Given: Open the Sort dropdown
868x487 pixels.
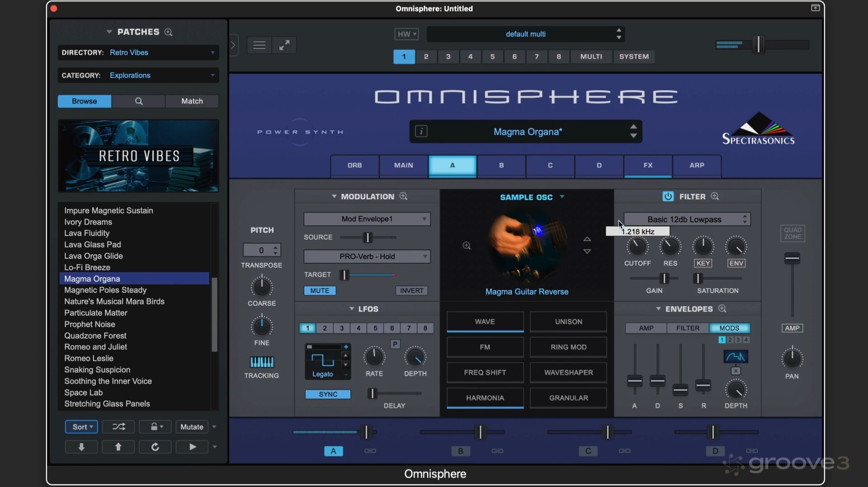Looking at the screenshot, I should pyautogui.click(x=82, y=427).
